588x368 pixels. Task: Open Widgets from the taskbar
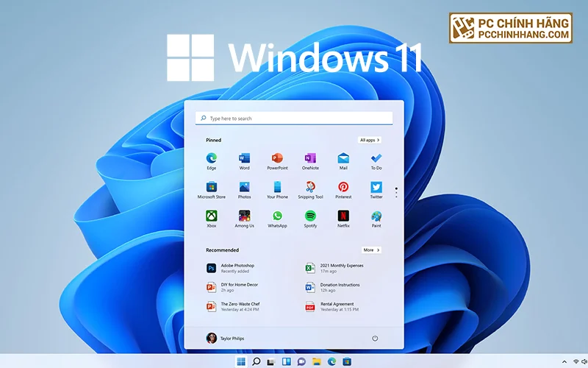click(287, 361)
